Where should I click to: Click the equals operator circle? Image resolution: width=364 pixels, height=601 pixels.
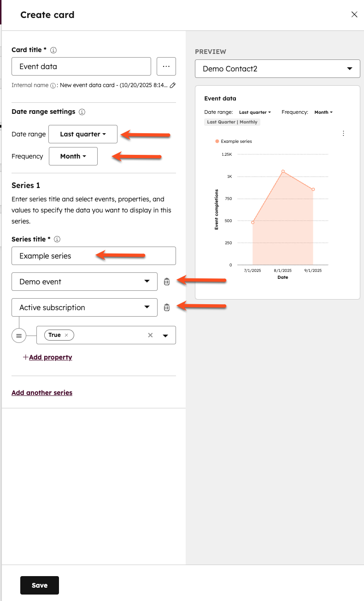pyautogui.click(x=19, y=336)
